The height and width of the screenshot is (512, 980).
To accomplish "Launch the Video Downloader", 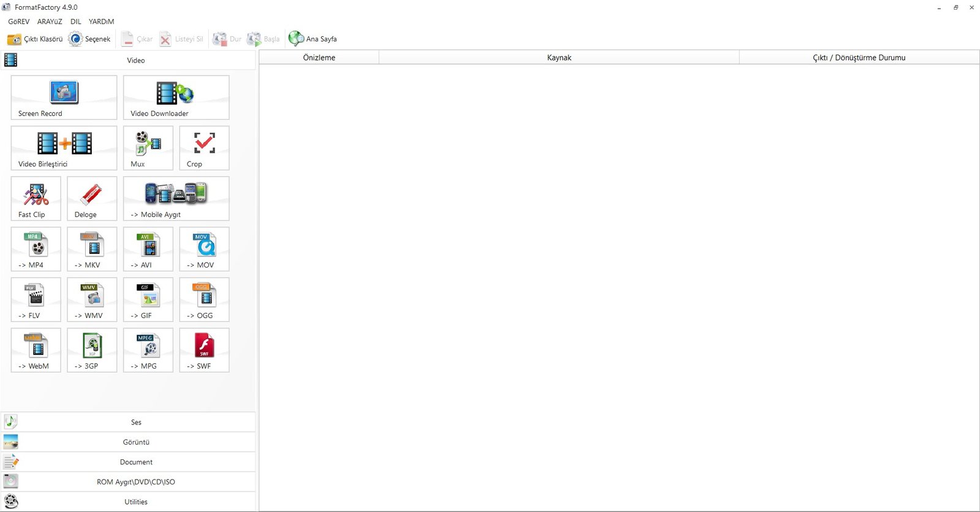I will (176, 97).
